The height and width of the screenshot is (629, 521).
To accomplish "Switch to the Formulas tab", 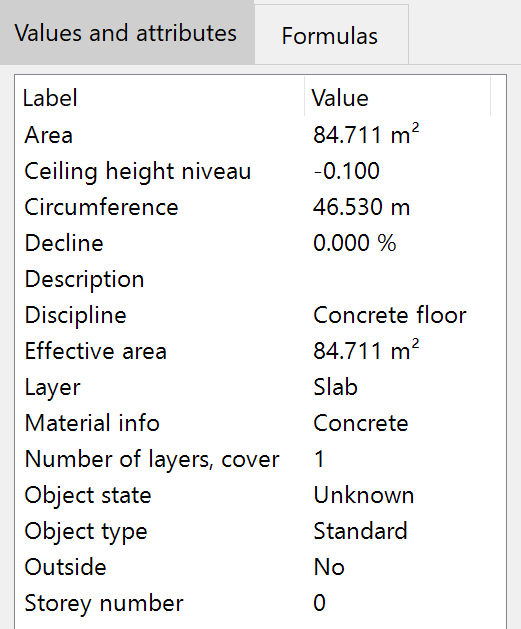I will (x=331, y=35).
